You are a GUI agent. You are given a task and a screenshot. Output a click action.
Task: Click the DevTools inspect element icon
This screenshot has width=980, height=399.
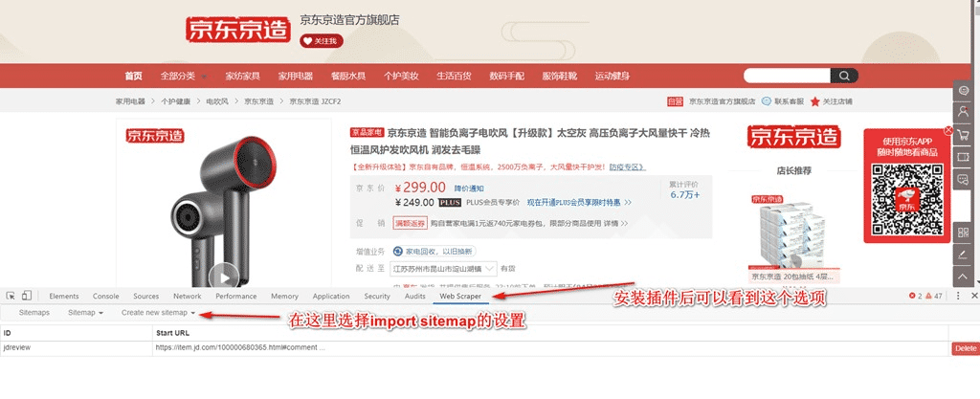point(11,296)
